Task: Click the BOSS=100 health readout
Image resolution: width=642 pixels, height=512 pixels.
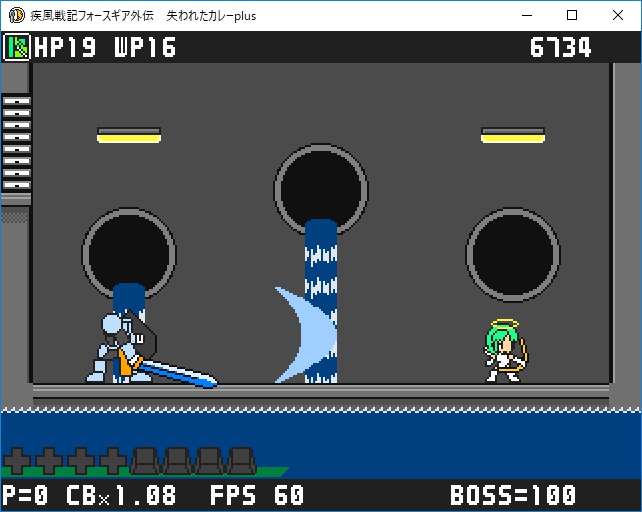Action: tap(513, 495)
